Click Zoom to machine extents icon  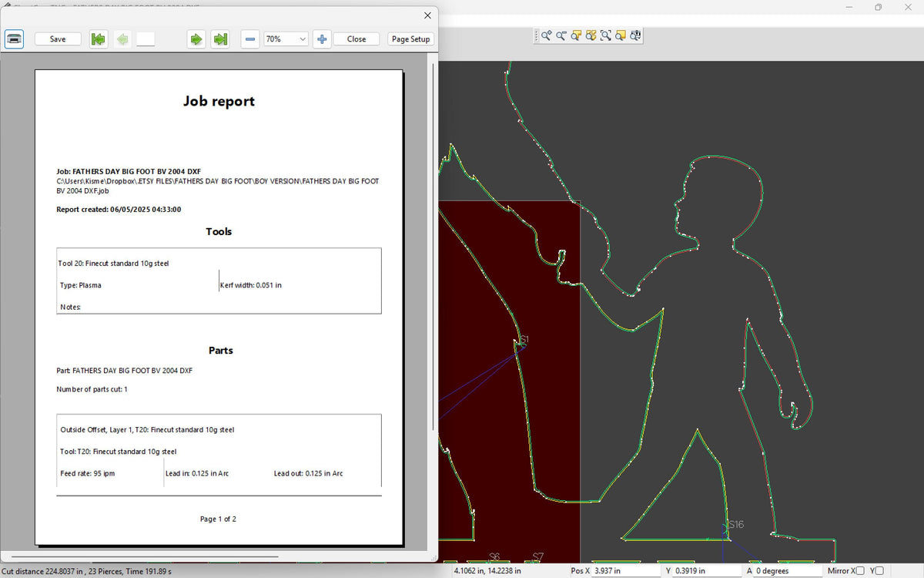[635, 35]
